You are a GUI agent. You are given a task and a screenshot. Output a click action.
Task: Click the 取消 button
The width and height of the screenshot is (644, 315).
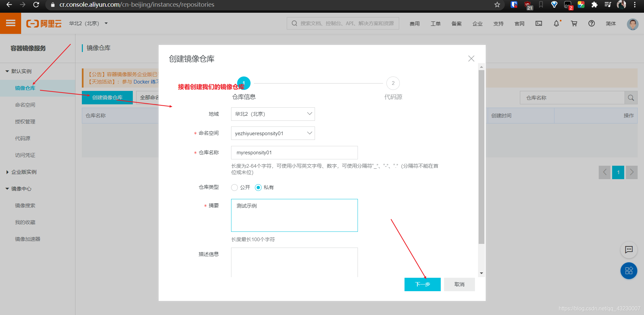[x=459, y=284]
